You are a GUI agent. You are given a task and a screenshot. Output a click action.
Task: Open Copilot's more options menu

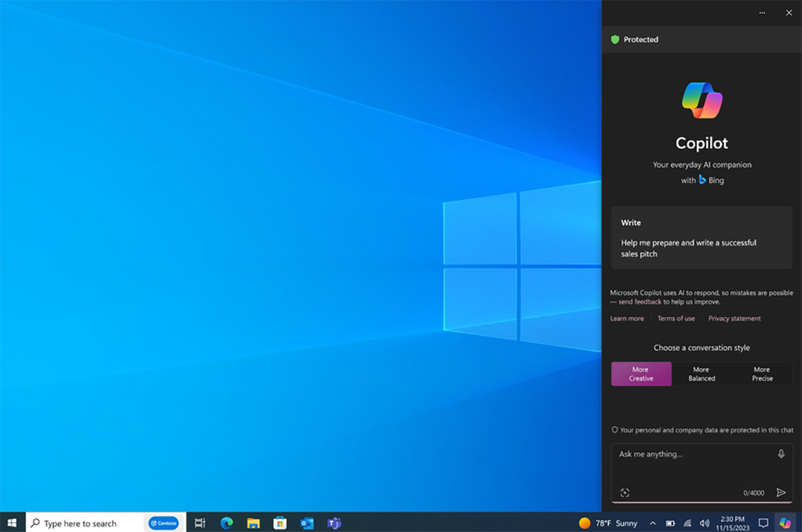click(762, 13)
